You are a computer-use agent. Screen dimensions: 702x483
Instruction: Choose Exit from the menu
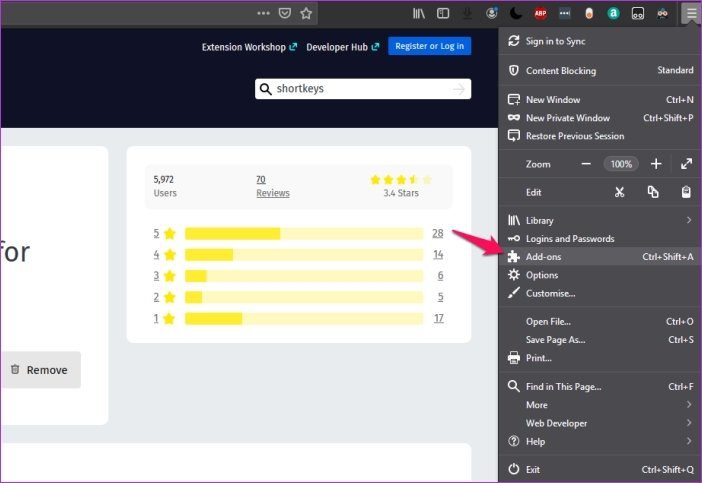600,469
